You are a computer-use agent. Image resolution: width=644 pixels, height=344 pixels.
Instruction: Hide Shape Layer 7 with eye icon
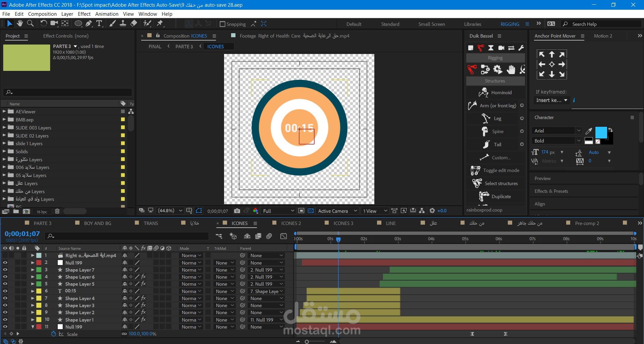5,270
